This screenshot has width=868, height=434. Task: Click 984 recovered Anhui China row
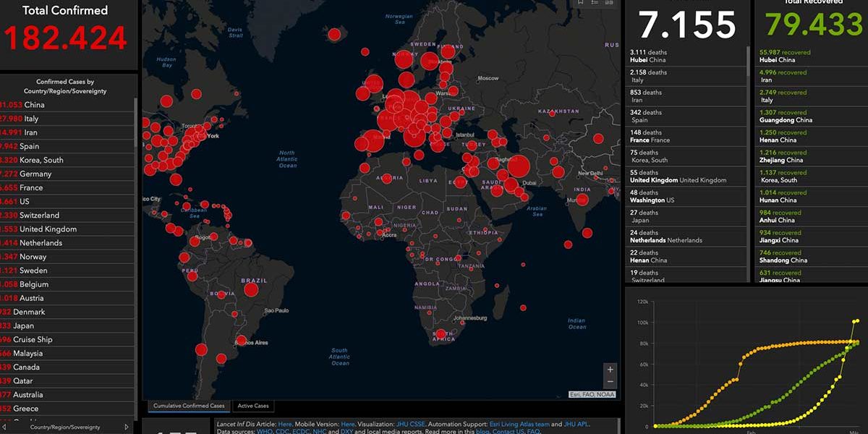tap(812, 216)
